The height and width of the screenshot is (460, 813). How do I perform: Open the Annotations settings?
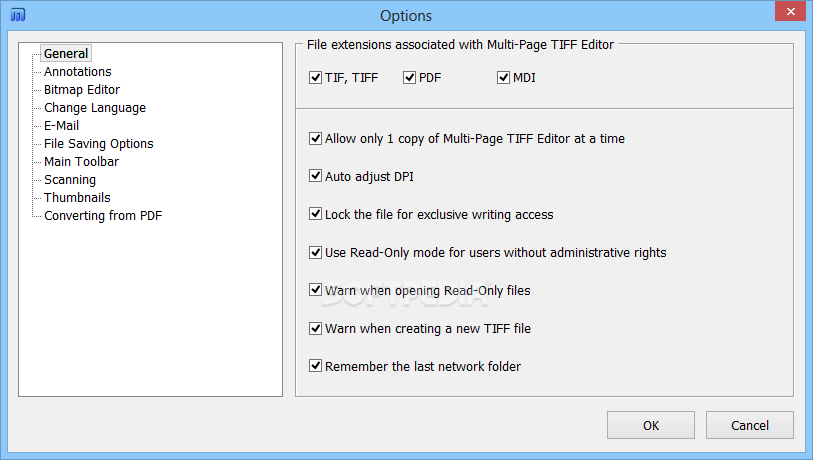[x=77, y=72]
